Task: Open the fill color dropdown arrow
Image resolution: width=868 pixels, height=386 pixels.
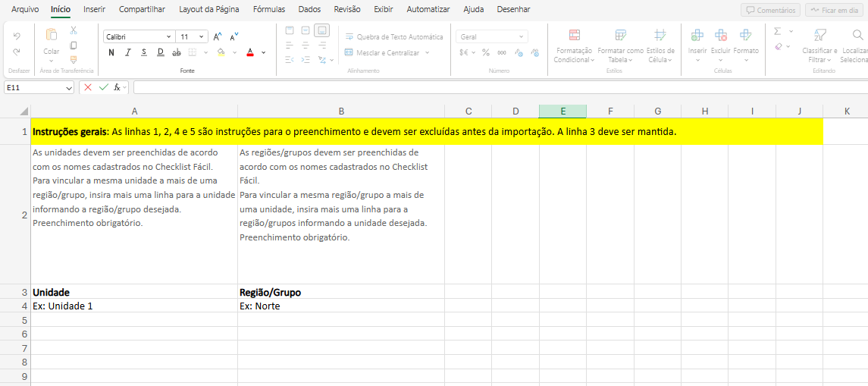Action: click(x=234, y=52)
